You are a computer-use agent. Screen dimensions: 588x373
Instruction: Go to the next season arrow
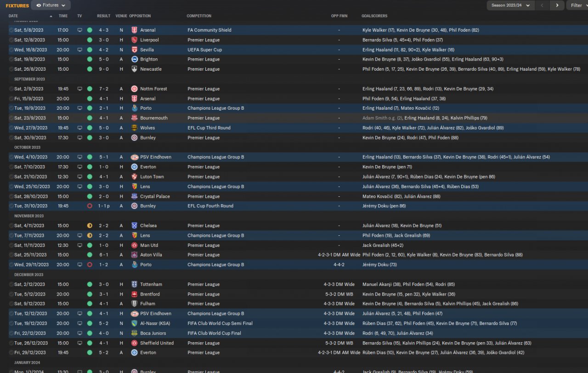click(557, 6)
